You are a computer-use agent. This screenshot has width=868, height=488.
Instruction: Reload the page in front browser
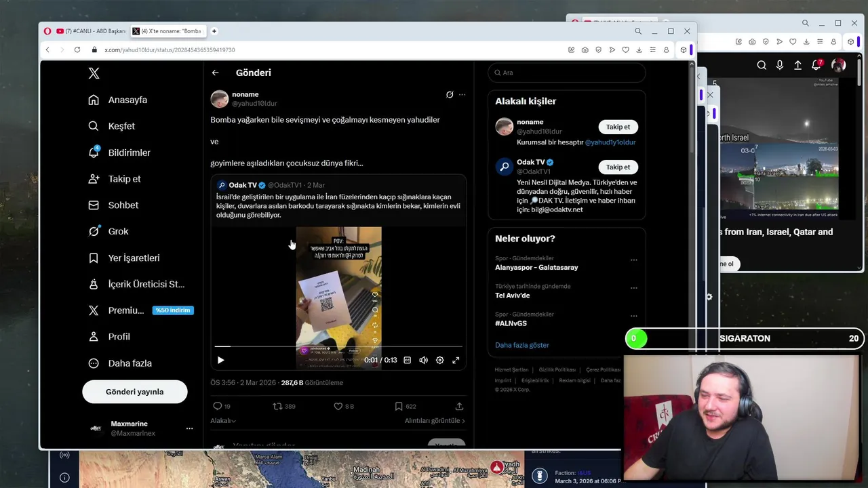(77, 49)
